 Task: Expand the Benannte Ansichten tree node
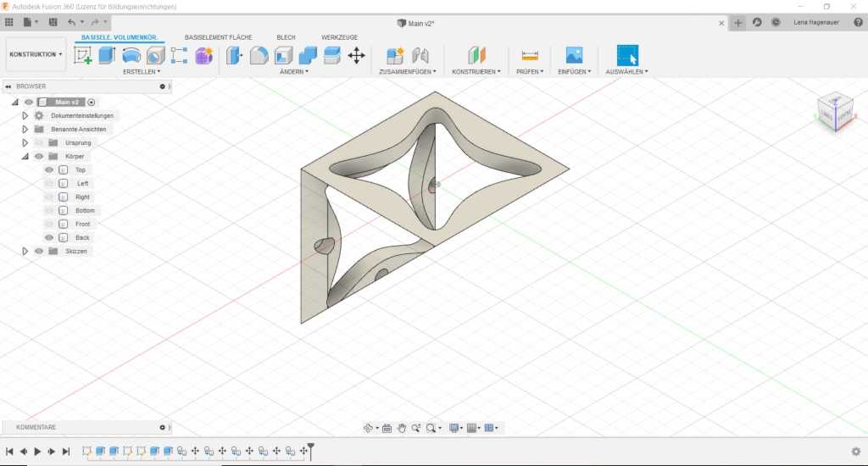tap(25, 129)
